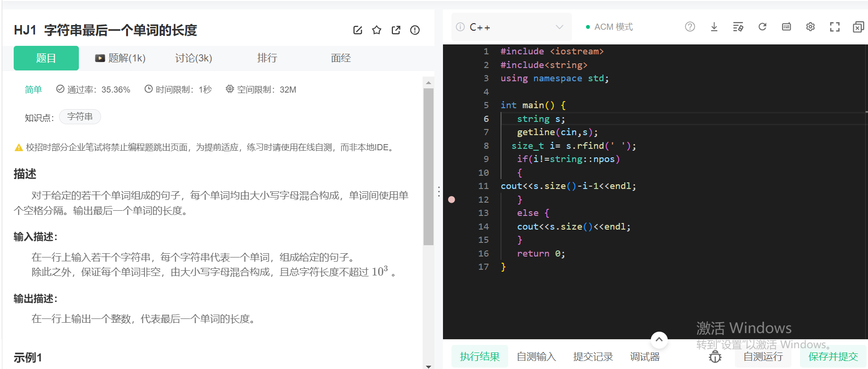
Task: Click the info icon next to C++
Action: click(460, 27)
